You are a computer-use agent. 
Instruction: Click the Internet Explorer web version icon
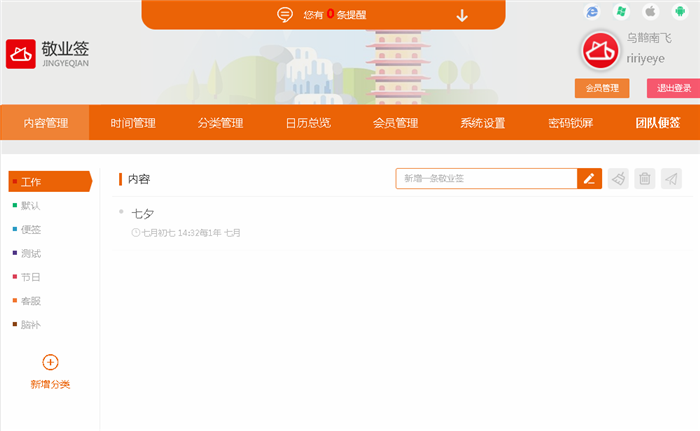[592, 12]
